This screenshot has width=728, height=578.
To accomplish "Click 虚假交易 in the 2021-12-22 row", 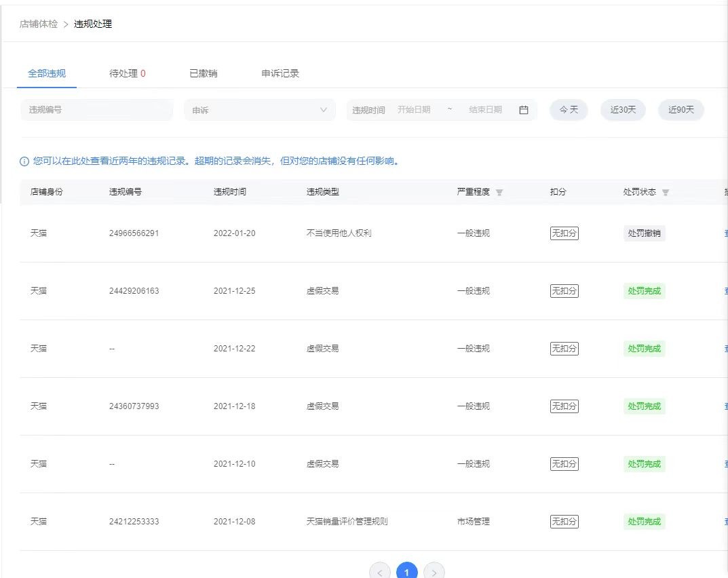I will pos(323,349).
